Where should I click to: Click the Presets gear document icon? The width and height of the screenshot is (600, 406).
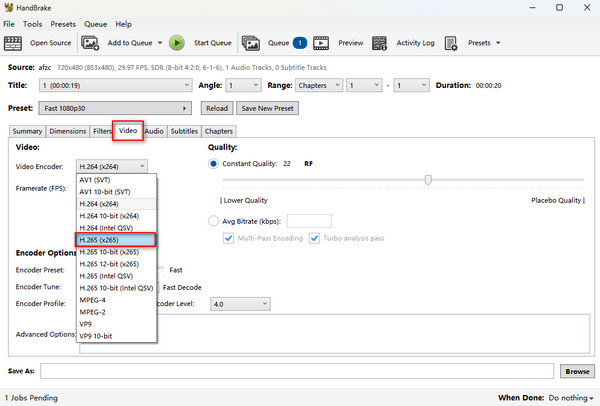click(x=451, y=43)
